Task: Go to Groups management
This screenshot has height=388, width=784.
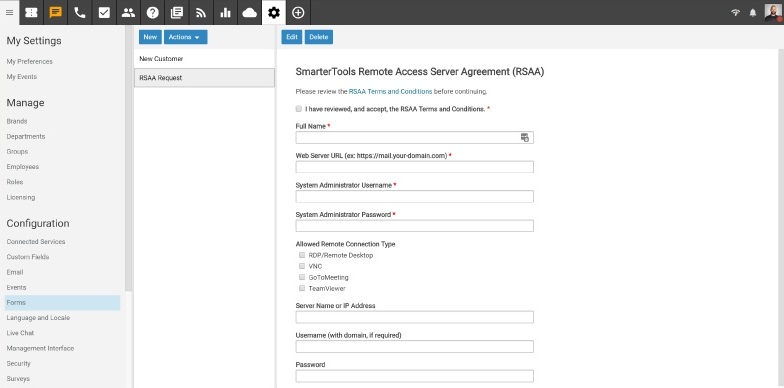Action: (17, 152)
